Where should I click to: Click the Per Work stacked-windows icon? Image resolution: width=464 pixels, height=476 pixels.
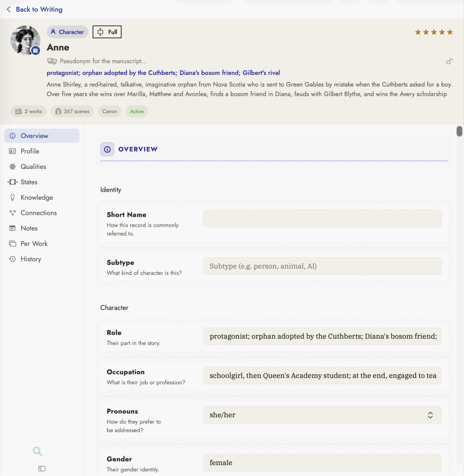[13, 244]
